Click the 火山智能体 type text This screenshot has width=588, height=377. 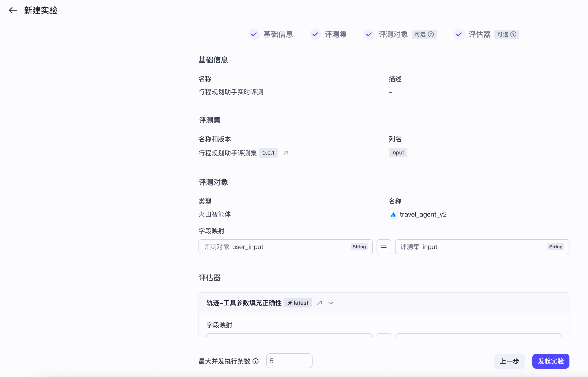(x=214, y=214)
